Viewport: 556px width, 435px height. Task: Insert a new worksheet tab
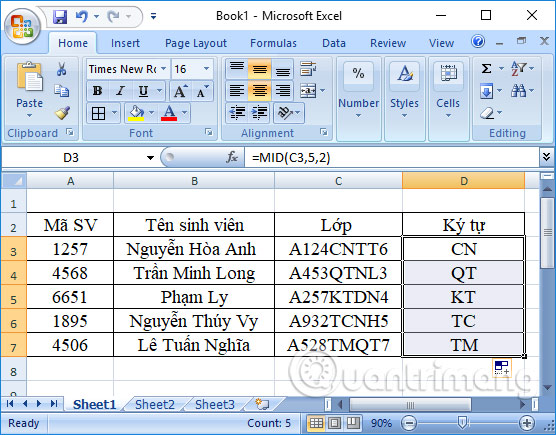[262, 404]
